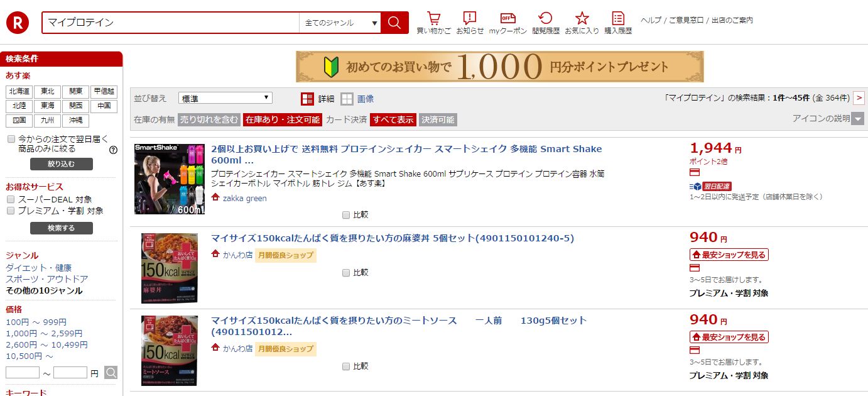Select 沖縄 region button

75,121
